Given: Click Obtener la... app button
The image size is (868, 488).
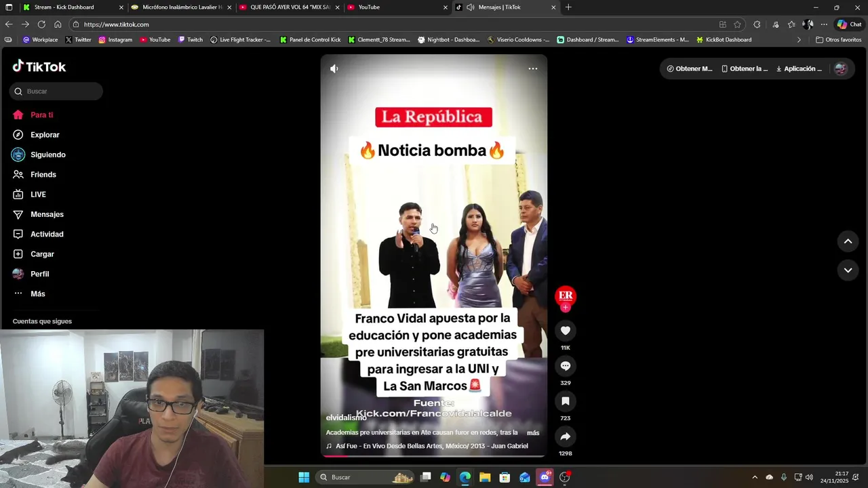Looking at the screenshot, I should [x=745, y=68].
